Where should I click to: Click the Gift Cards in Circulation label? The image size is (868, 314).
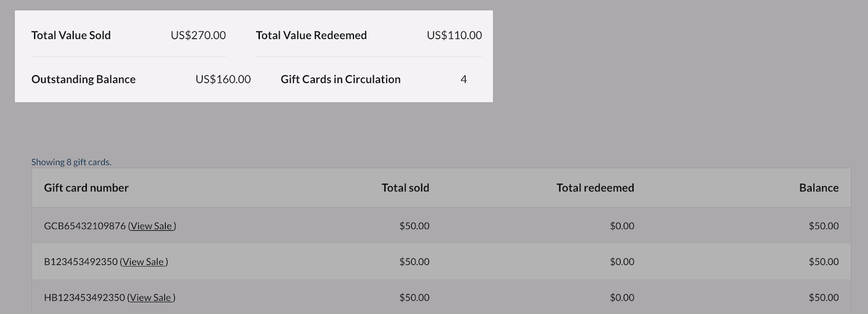(x=340, y=79)
